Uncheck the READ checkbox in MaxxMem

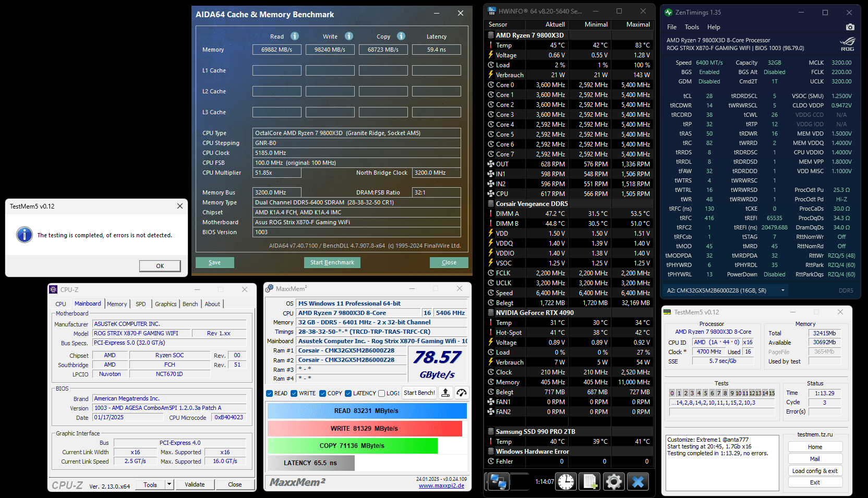[x=270, y=393]
